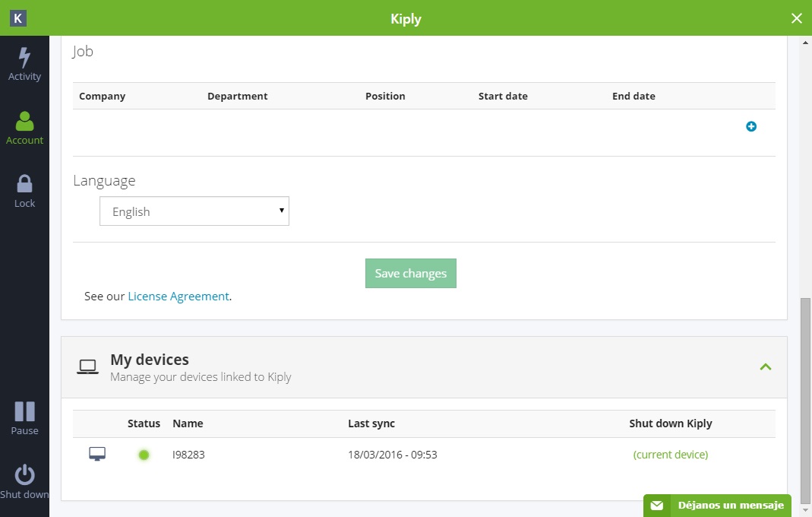Save changes to account settings

(x=410, y=273)
